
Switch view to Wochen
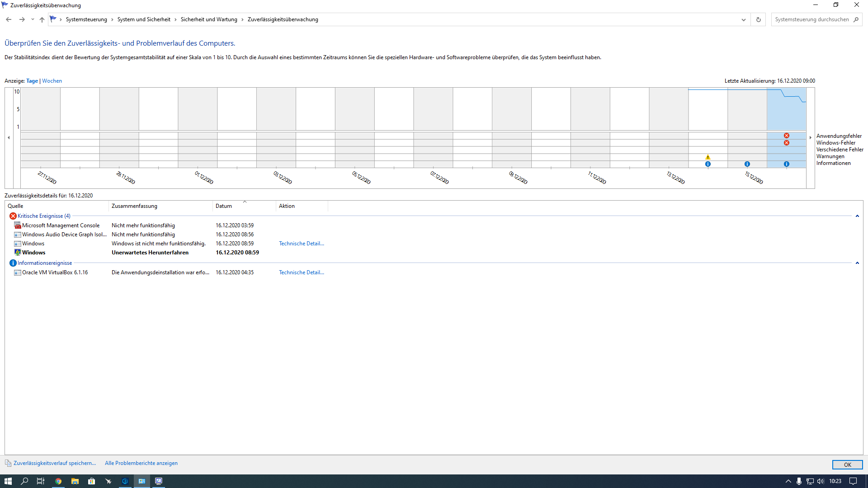(x=52, y=81)
